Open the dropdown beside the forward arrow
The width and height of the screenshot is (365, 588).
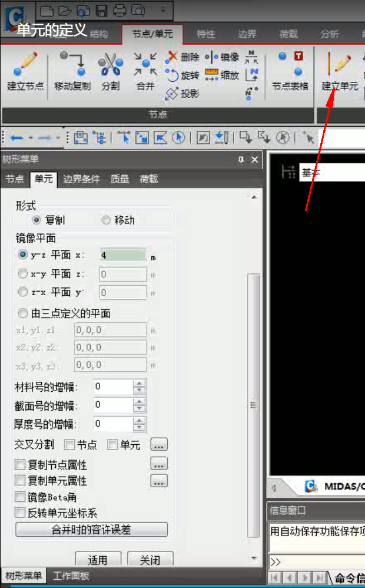58,138
